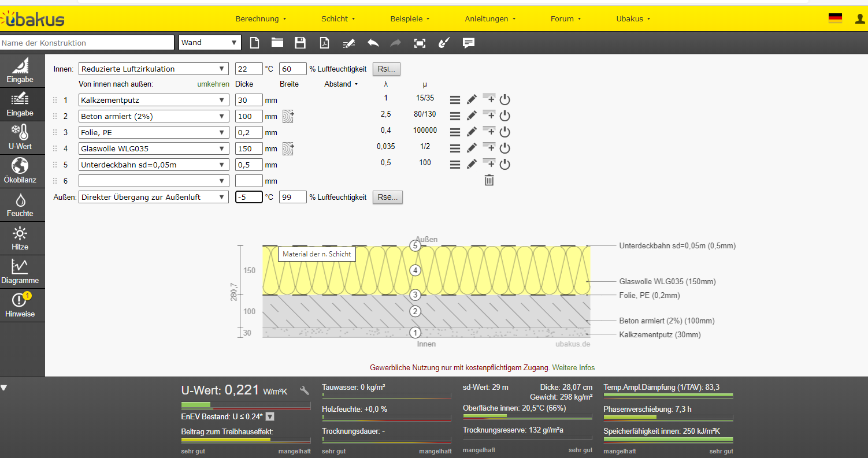
Task: Disable the Folie, PE layer via its power icon
Action: point(505,132)
